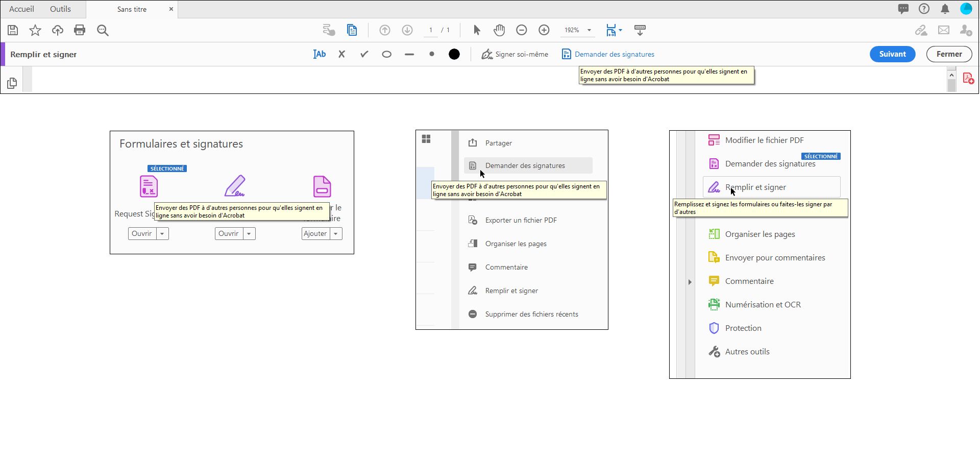Screen dimensions: 980x458
Task: Click the star bookmark icon
Action: tap(35, 30)
